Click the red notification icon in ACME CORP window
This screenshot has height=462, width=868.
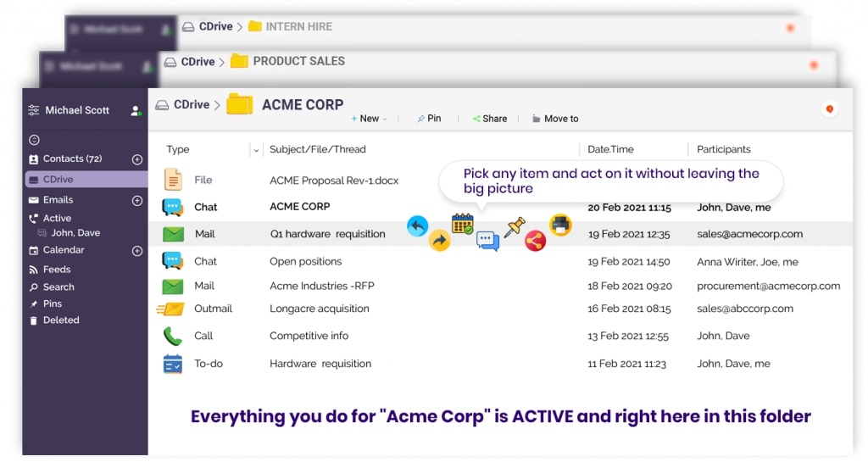coord(829,109)
